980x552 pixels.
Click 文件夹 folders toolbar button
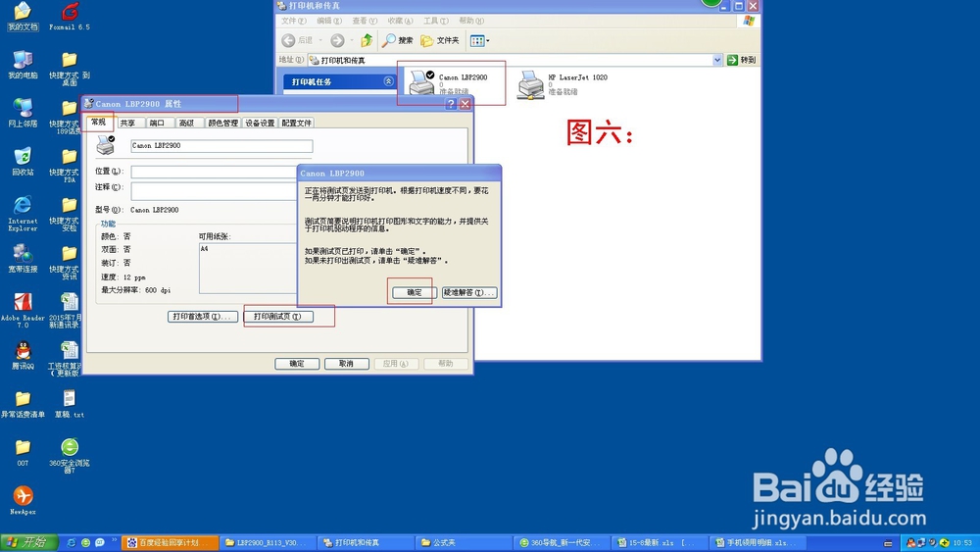click(440, 40)
